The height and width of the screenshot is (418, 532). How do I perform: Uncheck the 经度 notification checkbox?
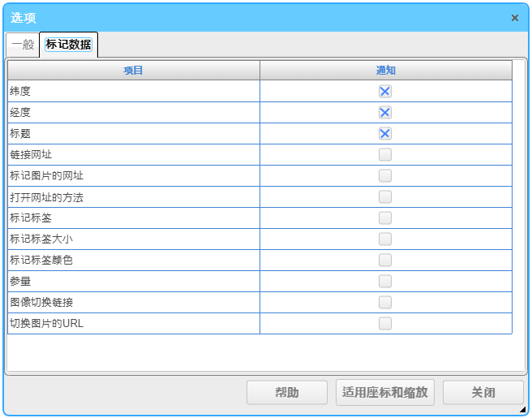point(385,113)
